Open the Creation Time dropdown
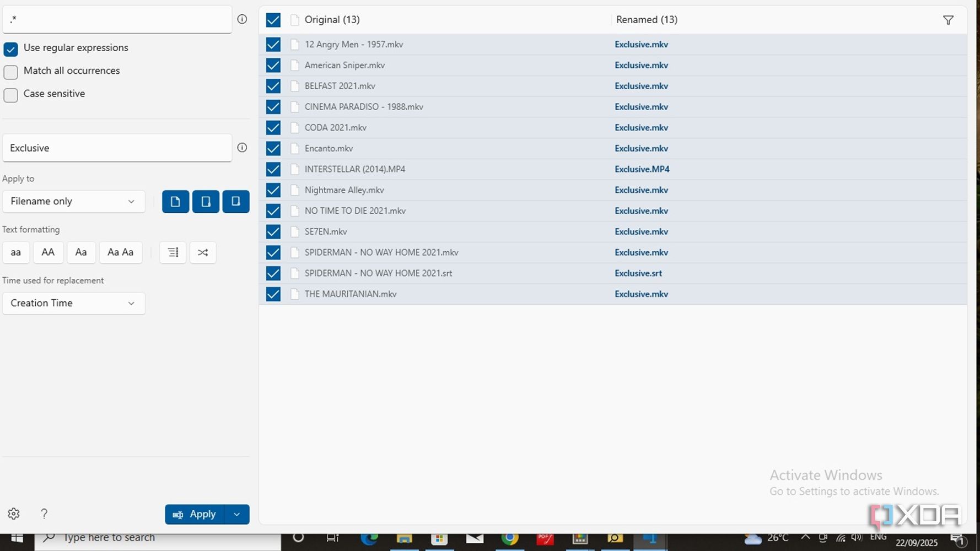 [x=74, y=304]
